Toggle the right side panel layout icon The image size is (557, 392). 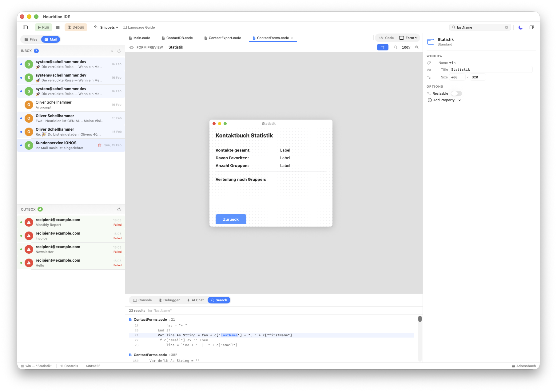(532, 27)
